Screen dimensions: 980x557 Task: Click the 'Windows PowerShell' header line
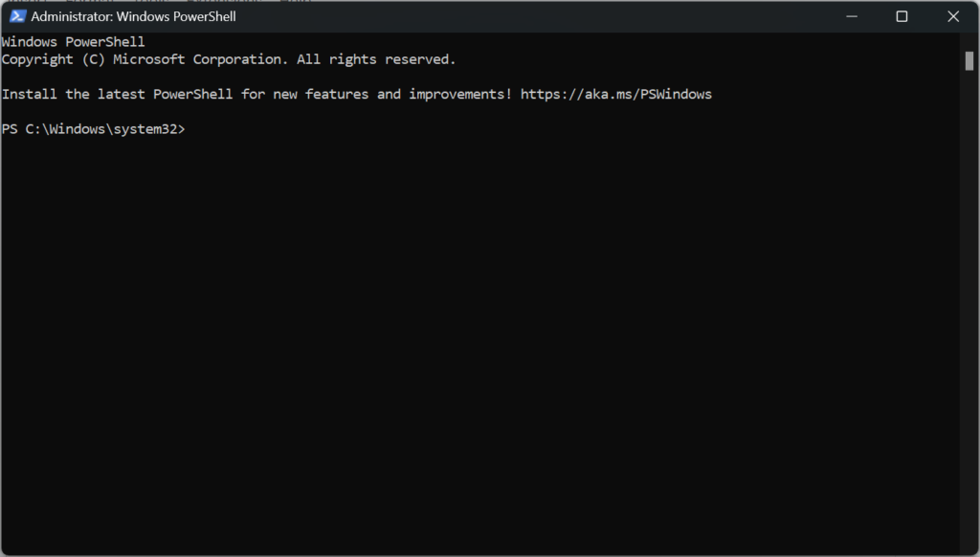pos(73,42)
